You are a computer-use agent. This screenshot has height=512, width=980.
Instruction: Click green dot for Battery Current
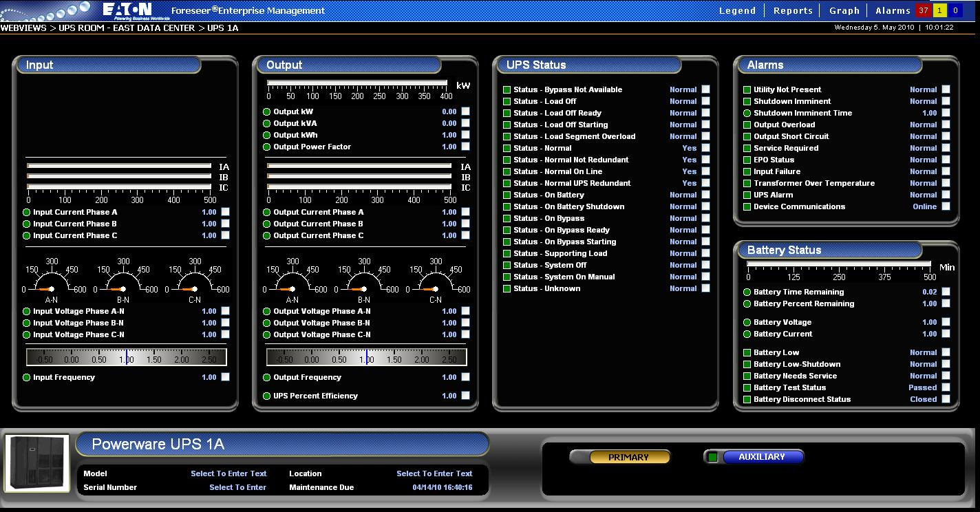[747, 334]
